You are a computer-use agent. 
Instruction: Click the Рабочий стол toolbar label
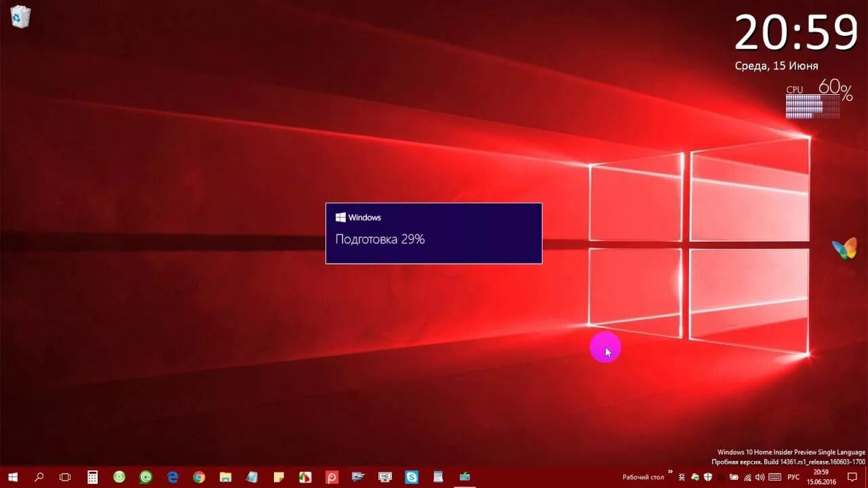point(644,477)
